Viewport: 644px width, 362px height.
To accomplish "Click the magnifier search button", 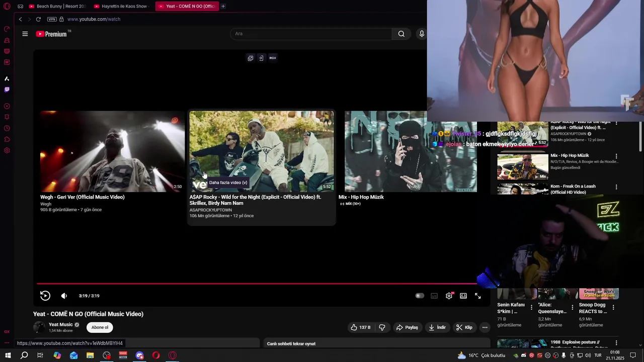I will [401, 34].
